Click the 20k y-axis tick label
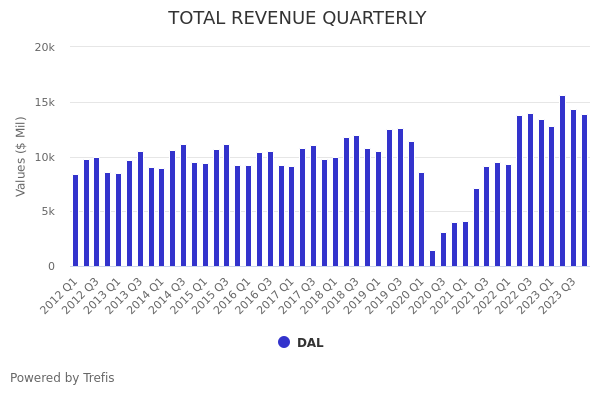The image size is (600, 400). (x=44, y=47)
